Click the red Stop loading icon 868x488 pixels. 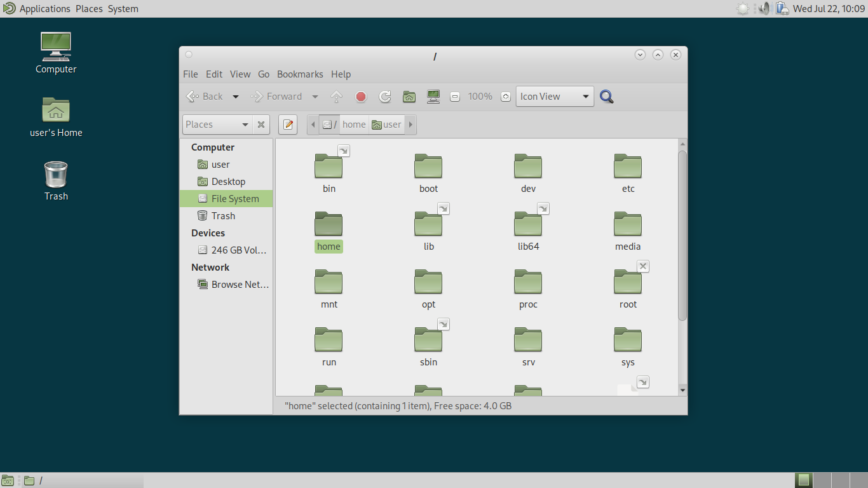[x=361, y=97]
